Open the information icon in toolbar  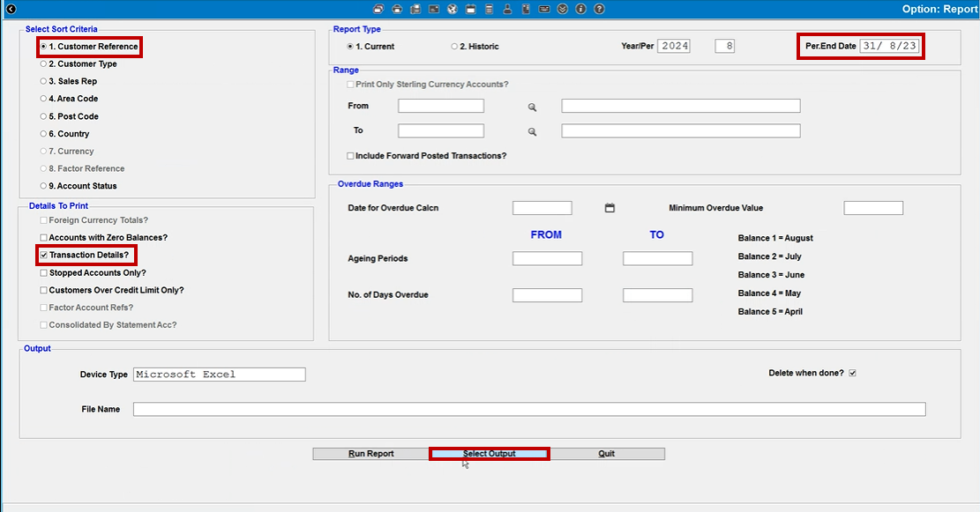(x=580, y=9)
